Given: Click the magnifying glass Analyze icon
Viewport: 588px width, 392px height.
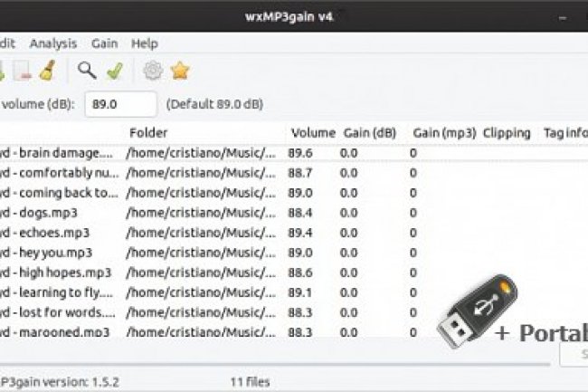Looking at the screenshot, I should [x=87, y=71].
